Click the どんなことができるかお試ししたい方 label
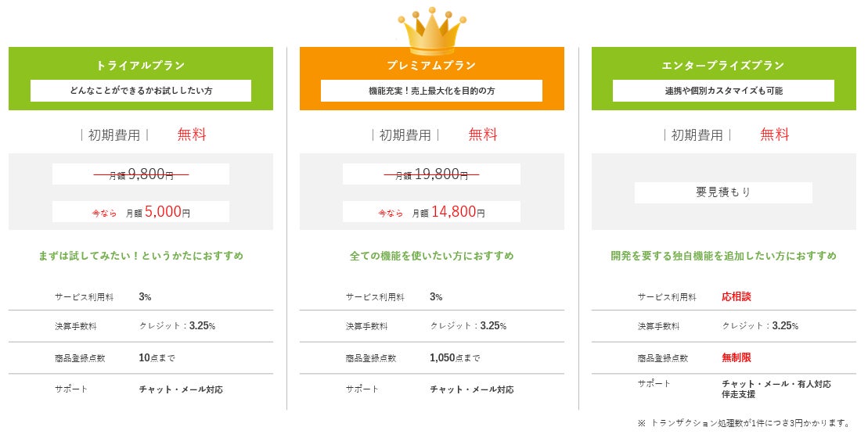This screenshot has height=445, width=868. pos(141,91)
